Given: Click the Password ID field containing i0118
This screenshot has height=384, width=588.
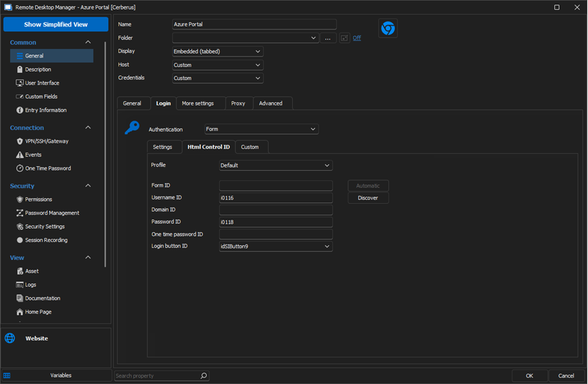Looking at the screenshot, I should (276, 222).
